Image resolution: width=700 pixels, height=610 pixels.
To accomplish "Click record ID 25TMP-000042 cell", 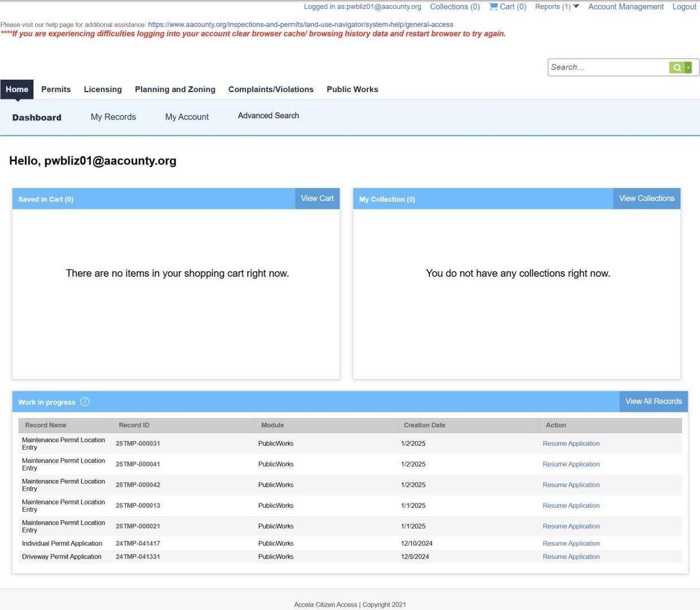I will pyautogui.click(x=138, y=485).
